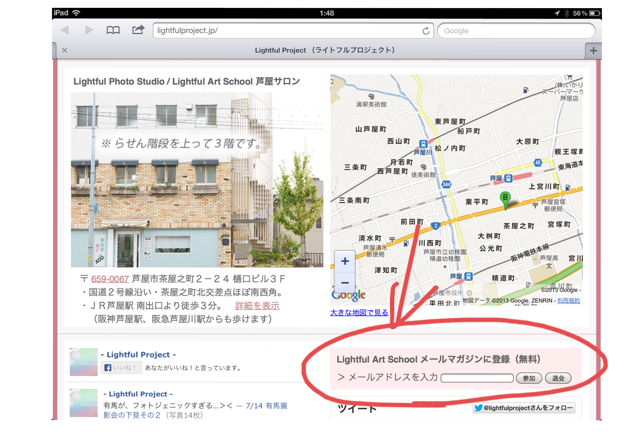The image size is (640, 440).
Task: Tap the first Facebook profile thumbnail
Action: click(x=84, y=362)
